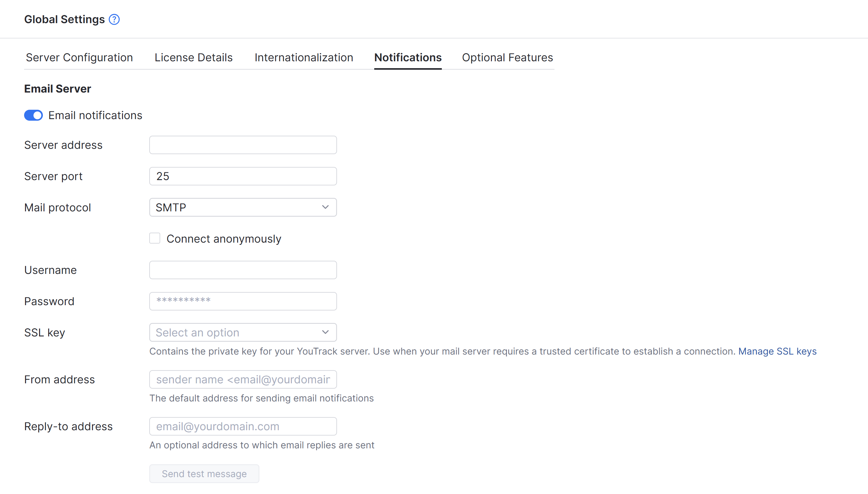This screenshot has height=494, width=868.
Task: Click the Send test message button
Action: (204, 473)
